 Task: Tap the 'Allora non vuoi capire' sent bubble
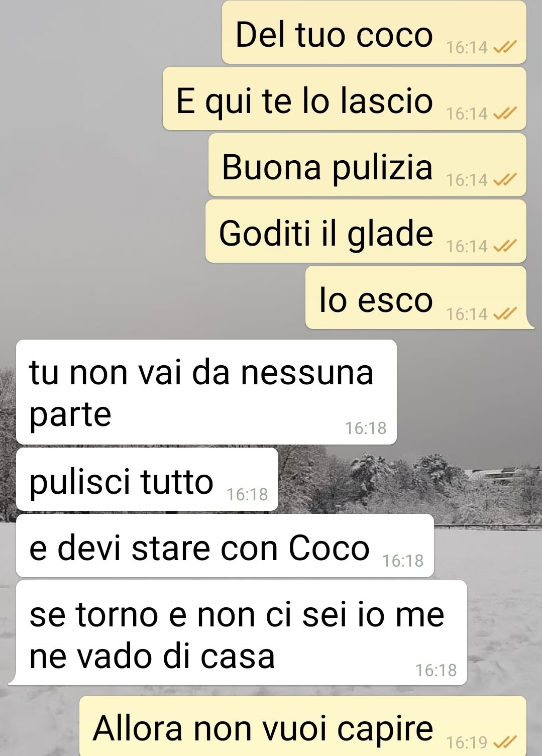tap(303, 726)
